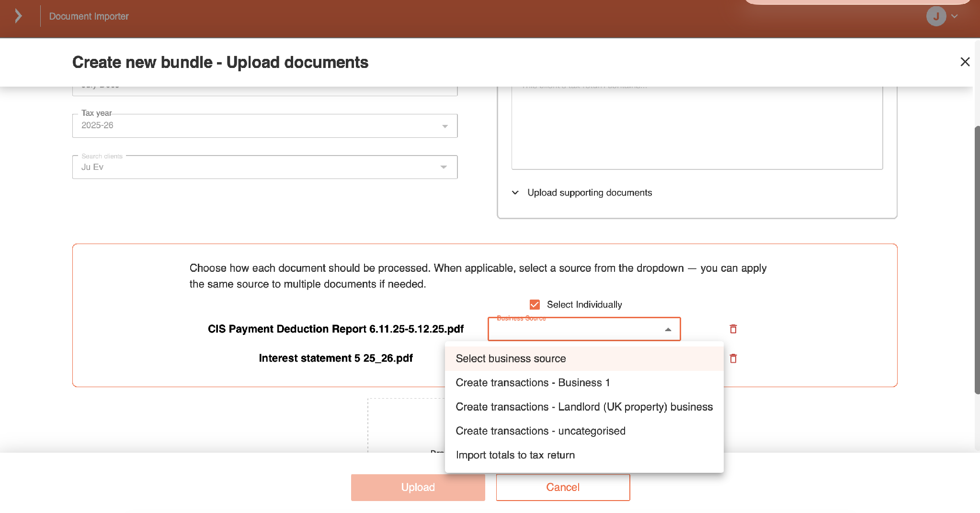Delete the CIS Payment Deduction Report file
Viewport: 980px width, 513px height.
pos(733,329)
